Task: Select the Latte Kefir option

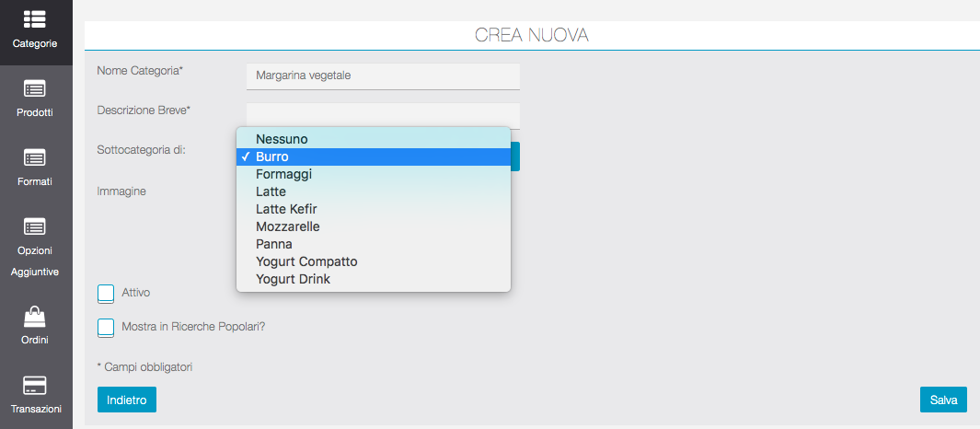Action: 286,209
